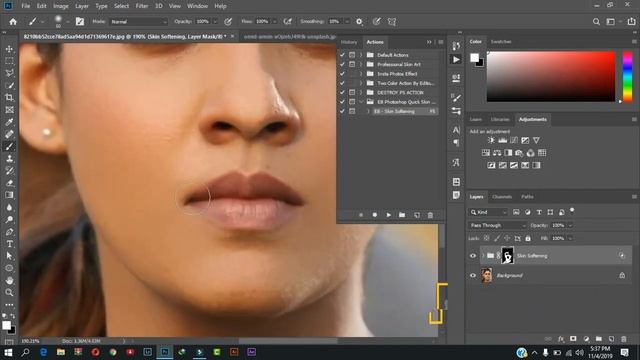Switch to the Libraries tab
640x360 pixels.
[500, 120]
